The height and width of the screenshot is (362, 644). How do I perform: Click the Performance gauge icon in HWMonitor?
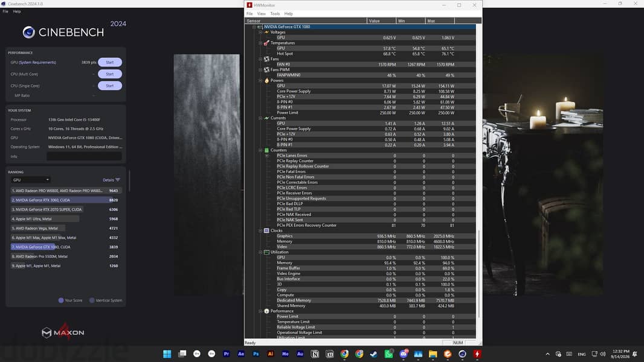point(266,311)
